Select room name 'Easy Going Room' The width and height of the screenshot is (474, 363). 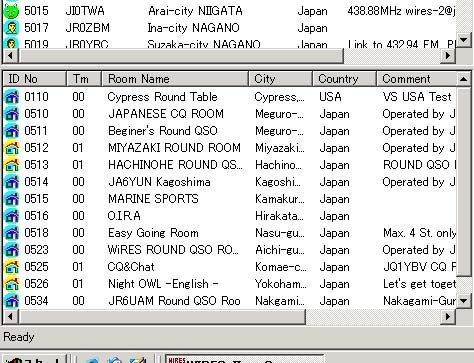(x=153, y=233)
